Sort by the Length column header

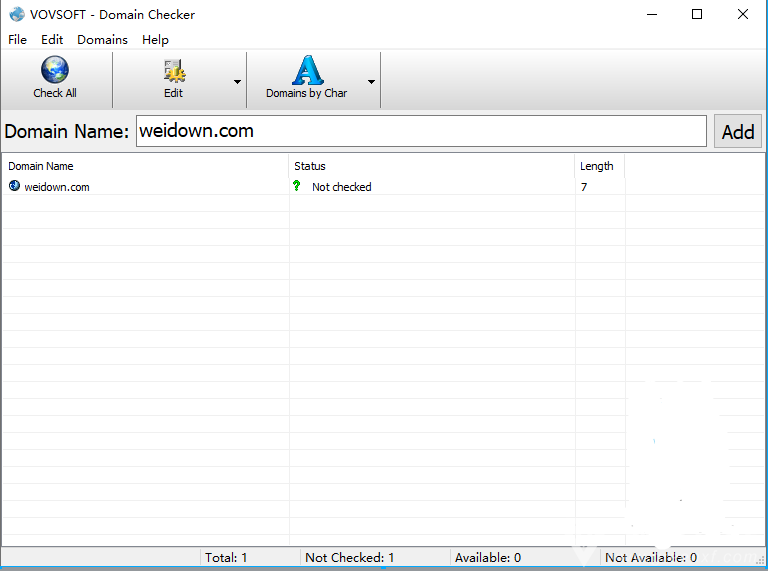coord(600,166)
